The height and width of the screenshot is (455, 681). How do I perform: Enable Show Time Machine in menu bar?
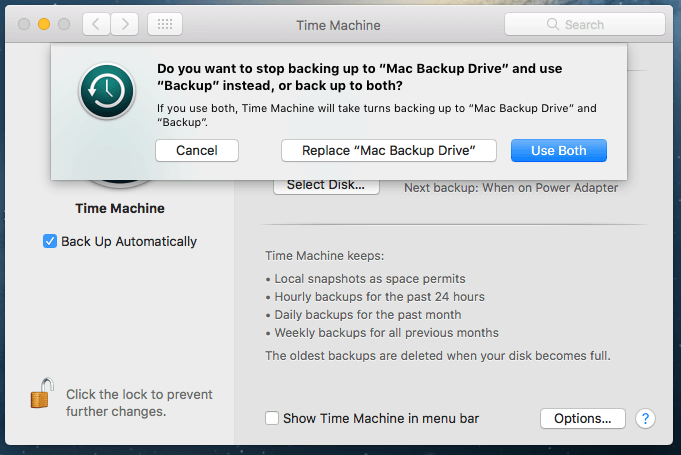click(x=272, y=418)
